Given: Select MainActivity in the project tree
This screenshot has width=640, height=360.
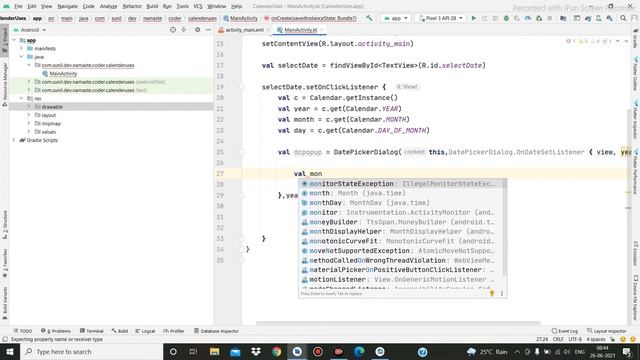Looking at the screenshot, I should point(63,73).
